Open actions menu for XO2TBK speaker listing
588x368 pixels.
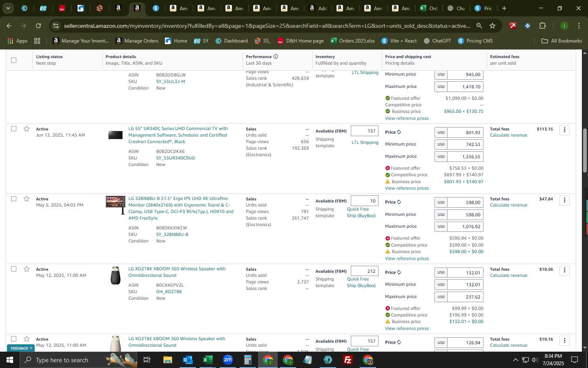tap(564, 270)
